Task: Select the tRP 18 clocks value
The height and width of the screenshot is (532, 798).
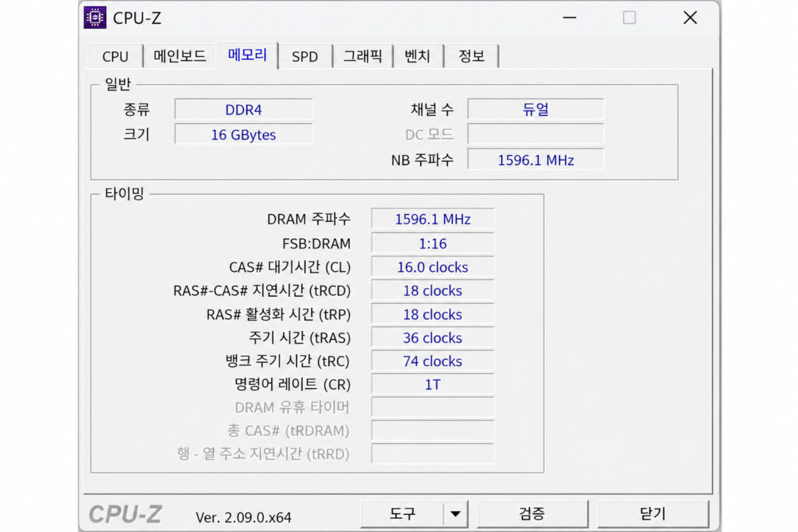Action: point(433,315)
